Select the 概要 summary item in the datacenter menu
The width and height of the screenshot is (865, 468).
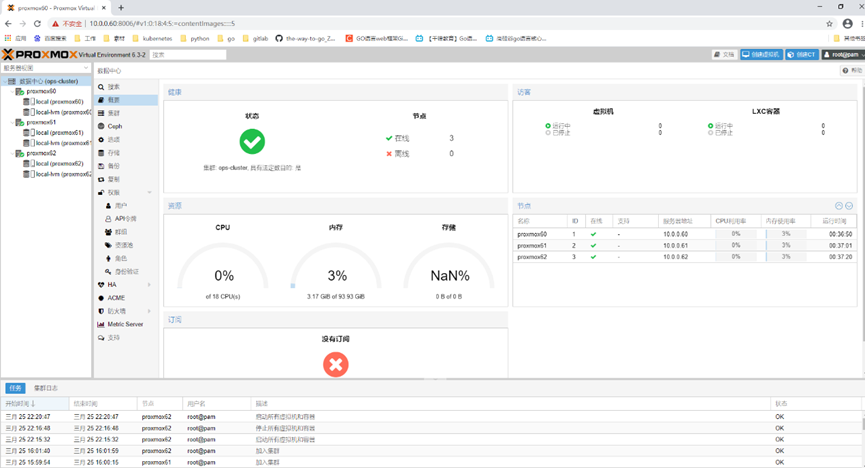click(126, 100)
